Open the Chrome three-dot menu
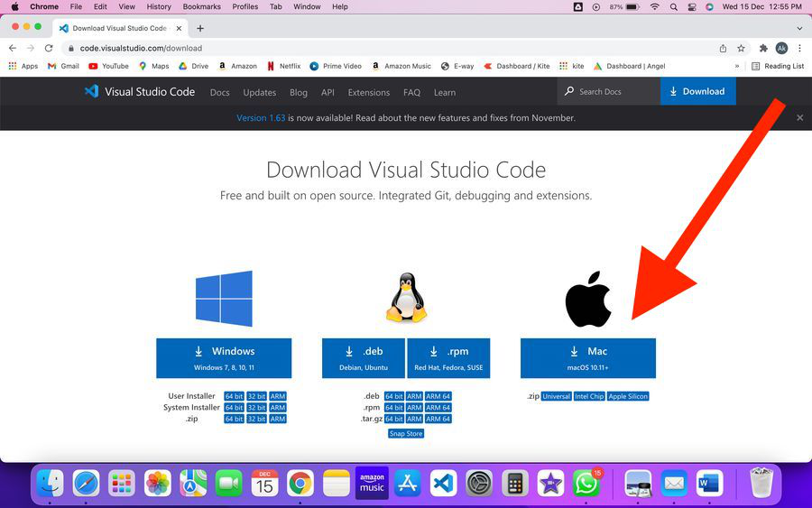This screenshot has width=812, height=508. (x=799, y=48)
